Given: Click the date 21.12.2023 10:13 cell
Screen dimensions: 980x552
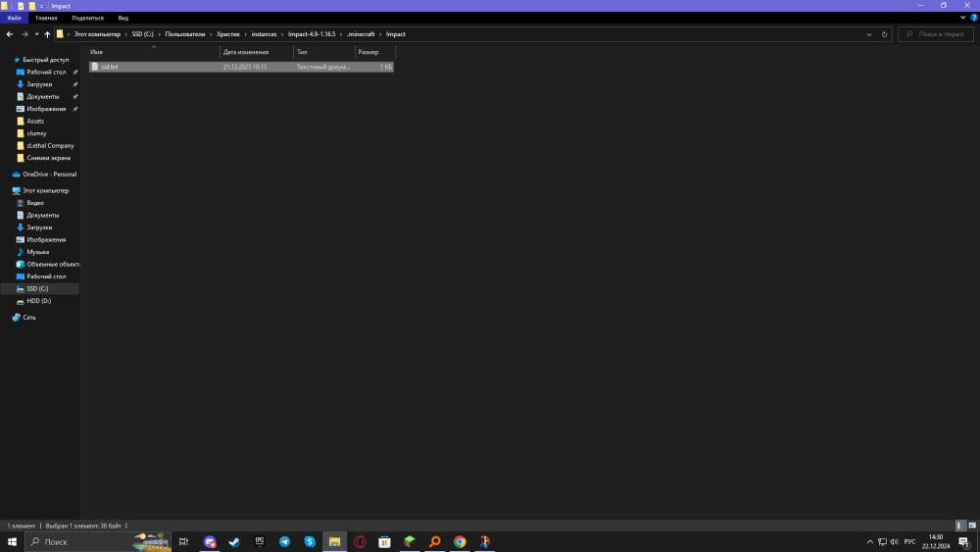Looking at the screenshot, I should [245, 67].
